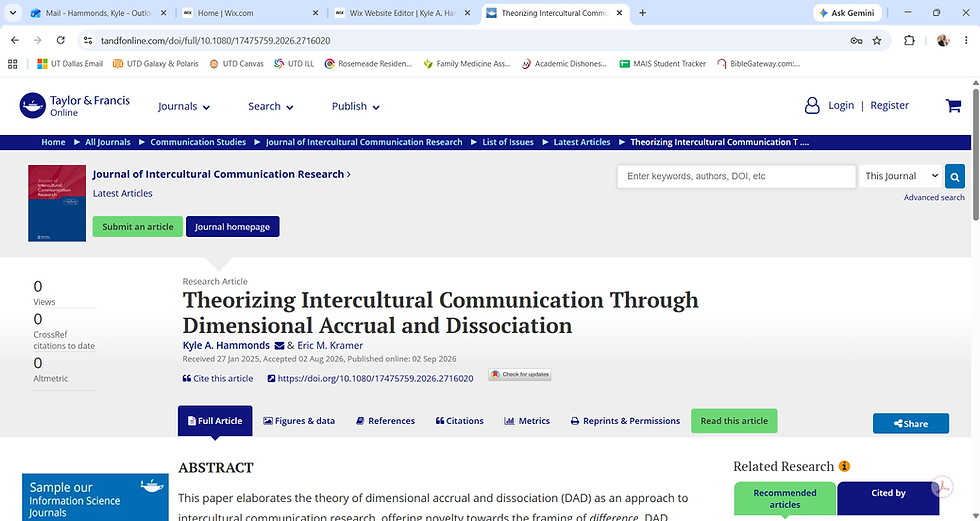Click Ask Gemini button

[x=847, y=12]
